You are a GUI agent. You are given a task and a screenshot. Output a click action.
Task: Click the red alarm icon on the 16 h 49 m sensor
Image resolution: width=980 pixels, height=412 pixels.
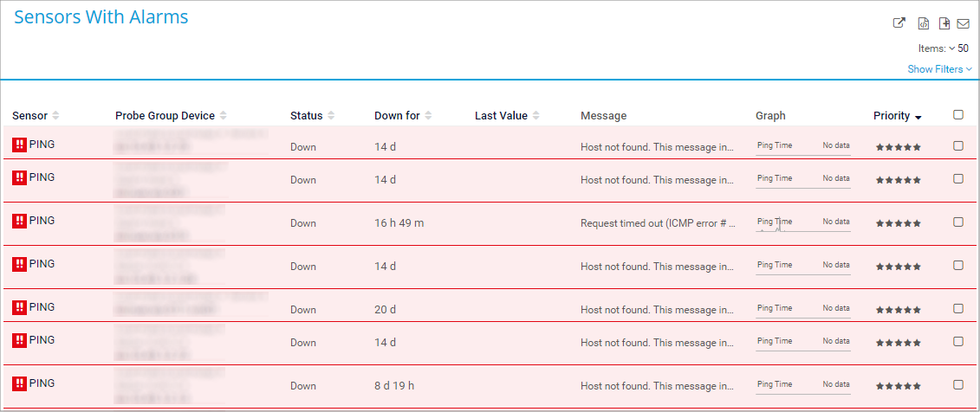click(x=19, y=222)
